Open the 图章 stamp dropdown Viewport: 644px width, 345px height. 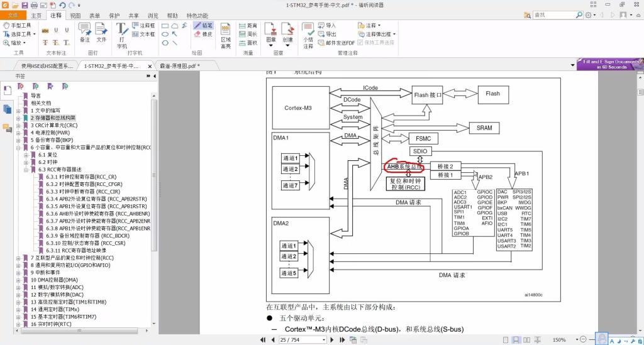(271, 35)
